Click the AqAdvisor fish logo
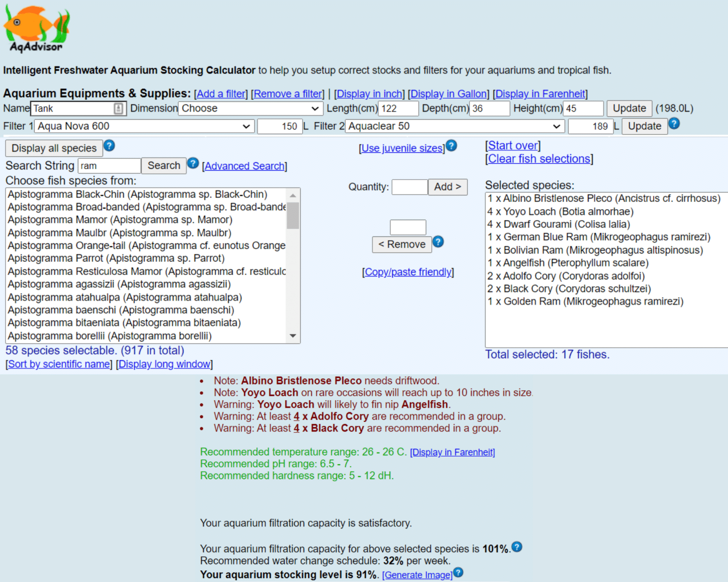 (x=36, y=29)
